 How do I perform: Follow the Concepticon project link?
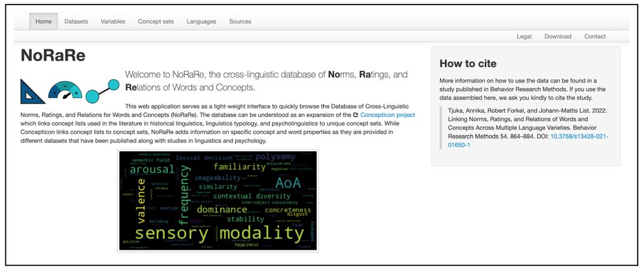387,115
